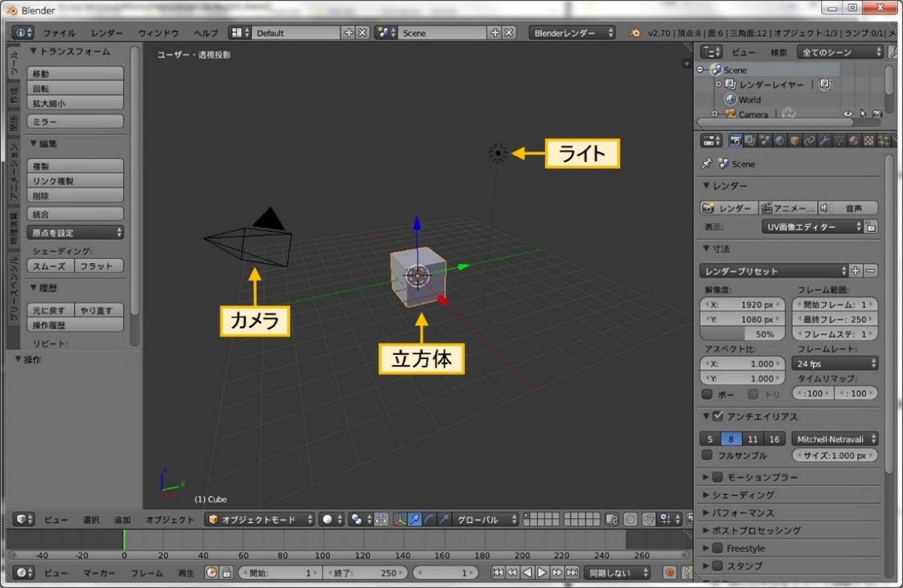Toggle the アンチエイリアス checkbox
The image size is (903, 588).
(718, 417)
